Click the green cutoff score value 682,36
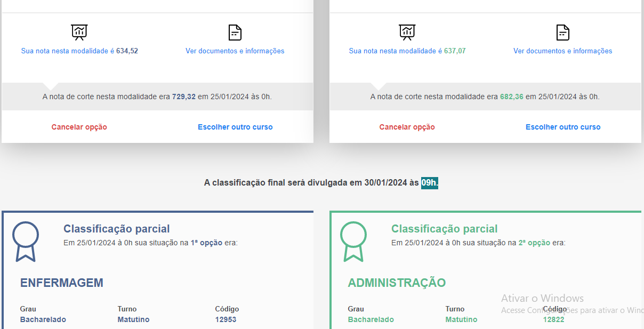This screenshot has width=644, height=329. point(512,97)
